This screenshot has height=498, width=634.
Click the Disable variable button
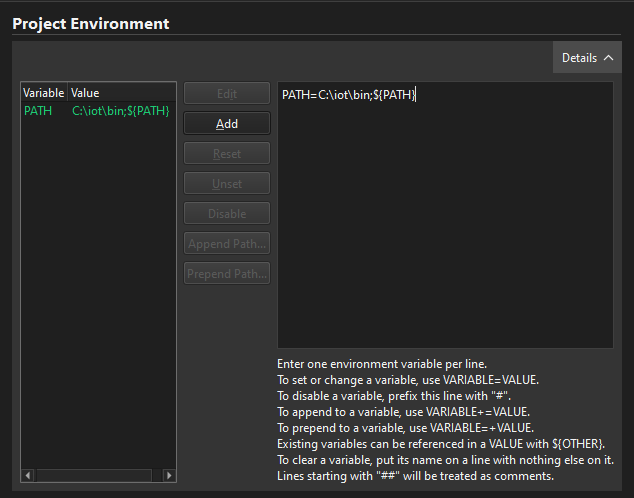[226, 214]
